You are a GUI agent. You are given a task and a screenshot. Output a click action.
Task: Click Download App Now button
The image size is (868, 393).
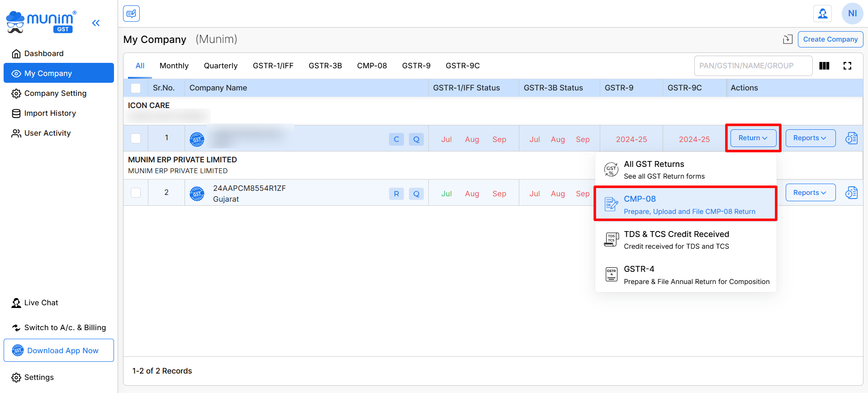coord(59,350)
